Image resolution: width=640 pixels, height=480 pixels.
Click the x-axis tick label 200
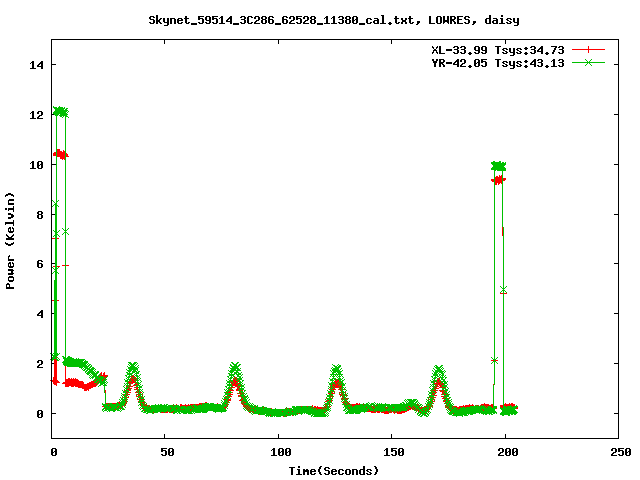507,452
